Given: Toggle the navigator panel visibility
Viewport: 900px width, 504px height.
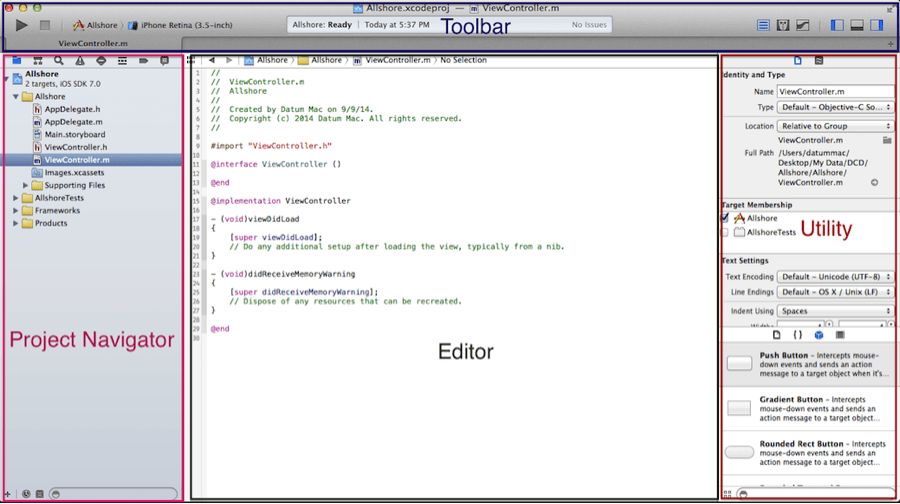Looking at the screenshot, I should click(837, 25).
